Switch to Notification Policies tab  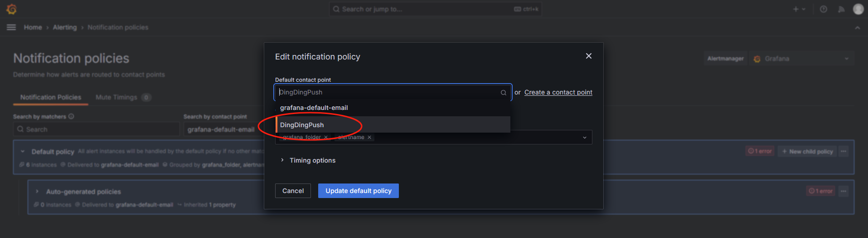[x=51, y=97]
